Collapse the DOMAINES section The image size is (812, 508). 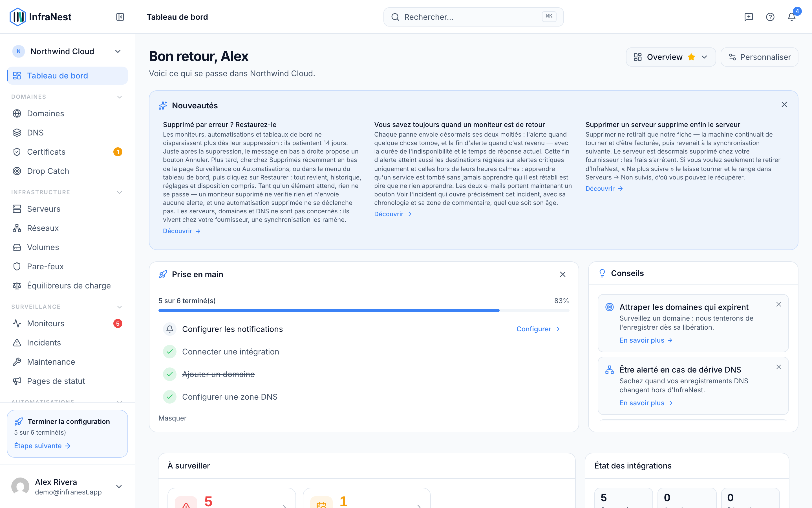tap(120, 97)
